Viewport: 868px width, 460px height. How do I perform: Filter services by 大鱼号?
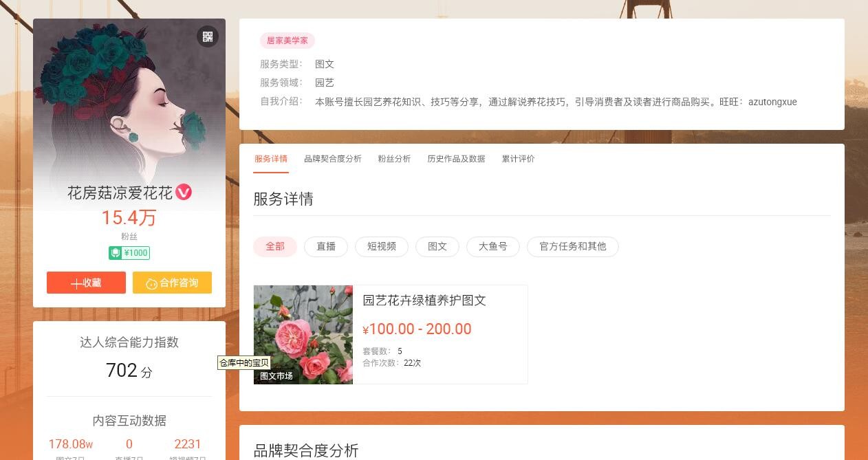coord(493,247)
